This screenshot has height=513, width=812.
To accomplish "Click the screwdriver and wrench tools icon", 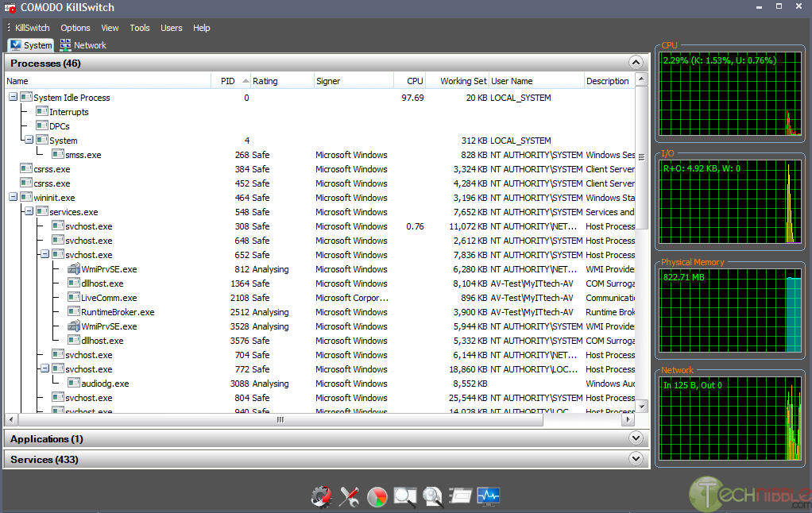I will pos(349,496).
